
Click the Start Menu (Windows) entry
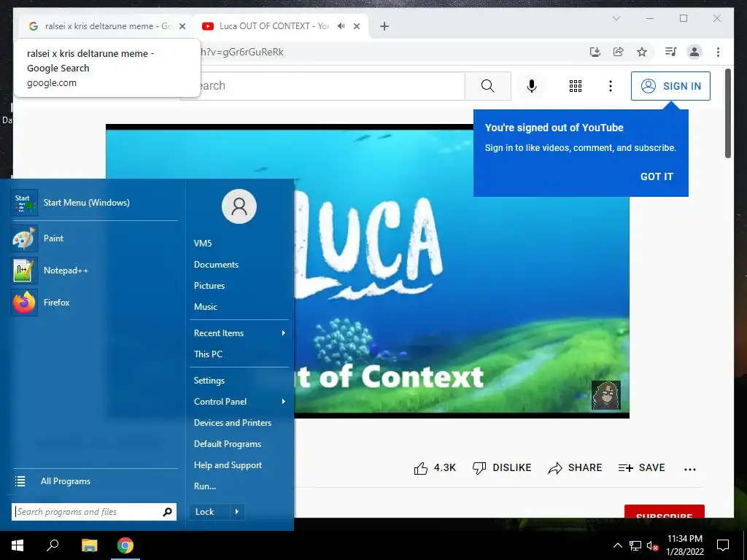click(x=94, y=203)
